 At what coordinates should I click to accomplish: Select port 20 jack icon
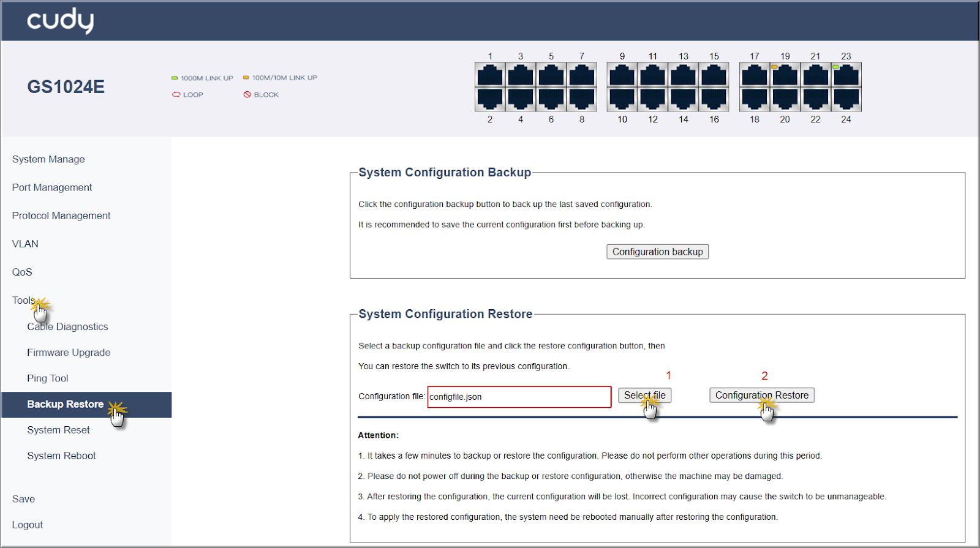pos(785,99)
